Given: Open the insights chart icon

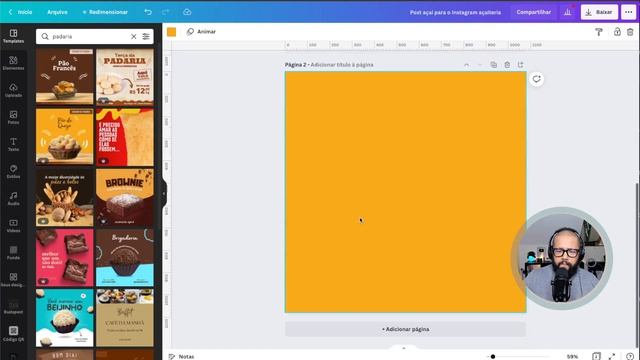Looking at the screenshot, I should tap(567, 12).
